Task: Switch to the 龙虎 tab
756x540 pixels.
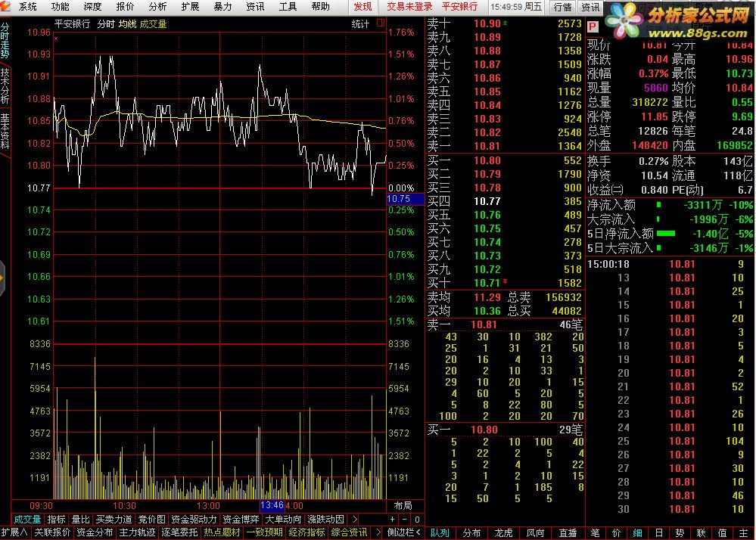Action: pos(503,532)
